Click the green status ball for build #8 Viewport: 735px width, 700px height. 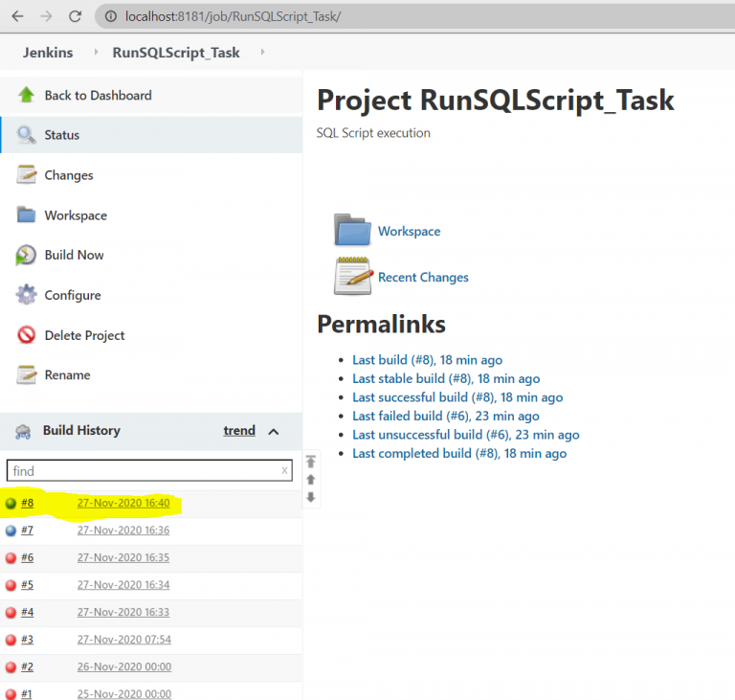11,504
